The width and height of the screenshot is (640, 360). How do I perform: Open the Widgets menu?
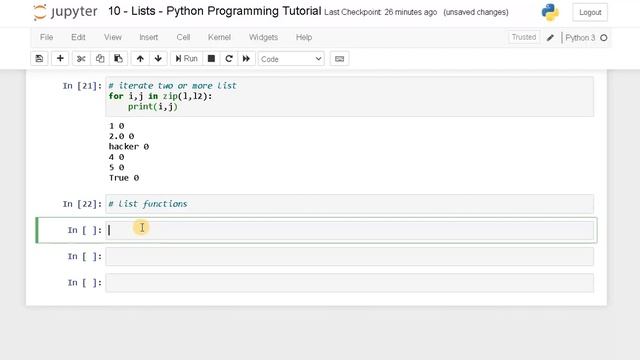[263, 37]
